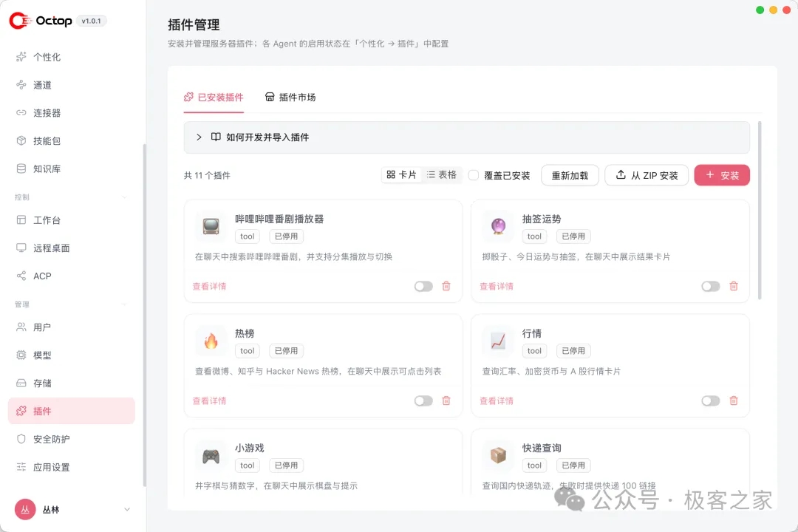Viewport: 798px width, 532px height.
Task: Open the ACP share icon
Action: click(x=21, y=276)
